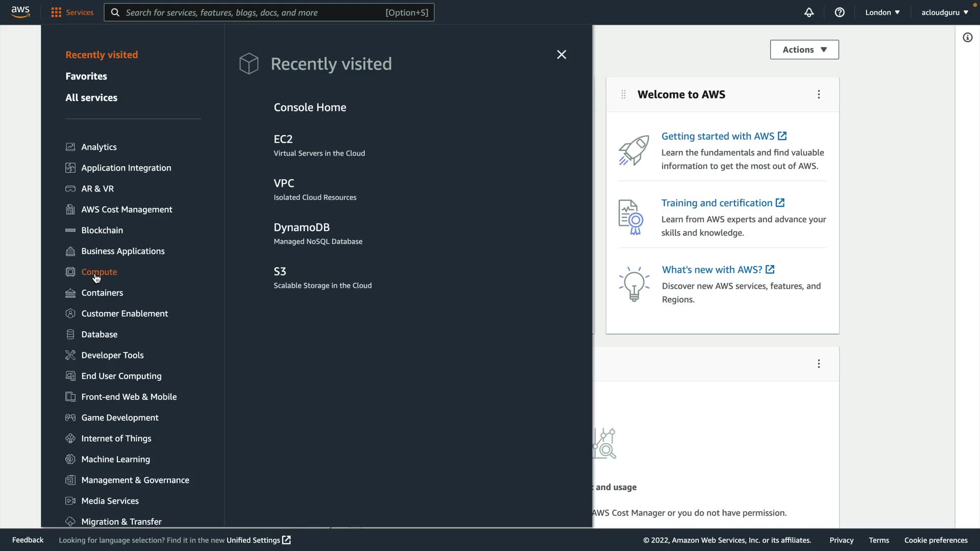The image size is (980, 551).
Task: Open the info panel icon
Action: point(967,37)
